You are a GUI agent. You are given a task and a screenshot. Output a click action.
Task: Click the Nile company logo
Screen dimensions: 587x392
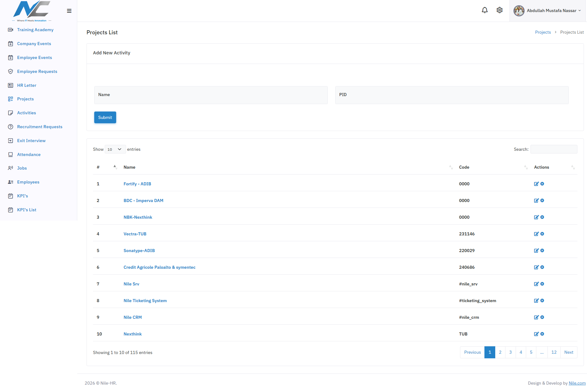click(32, 11)
